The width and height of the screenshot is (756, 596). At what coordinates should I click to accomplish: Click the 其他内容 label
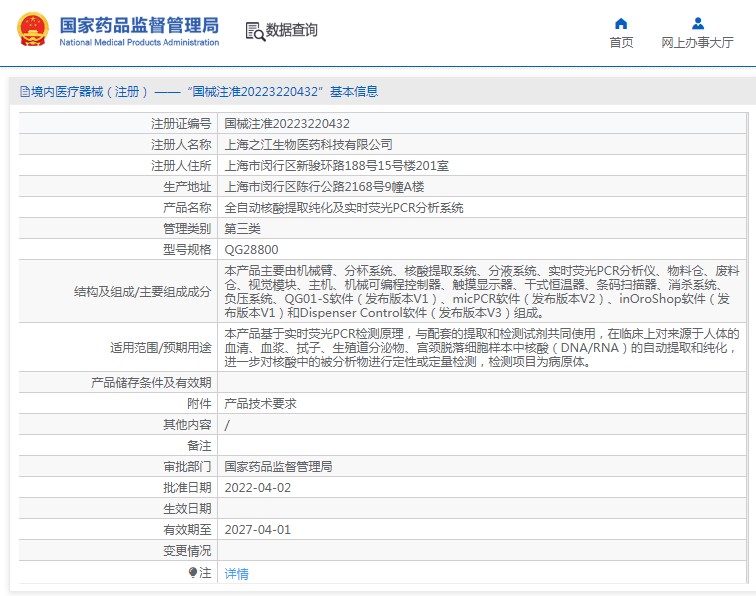tap(188, 425)
